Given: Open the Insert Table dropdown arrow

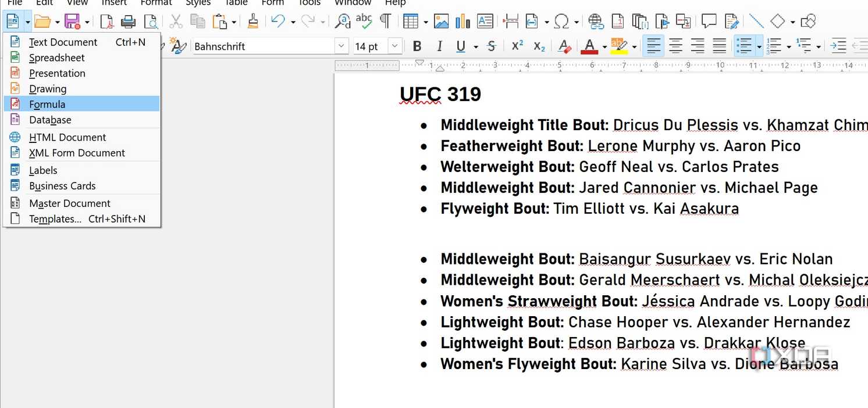Looking at the screenshot, I should [426, 23].
